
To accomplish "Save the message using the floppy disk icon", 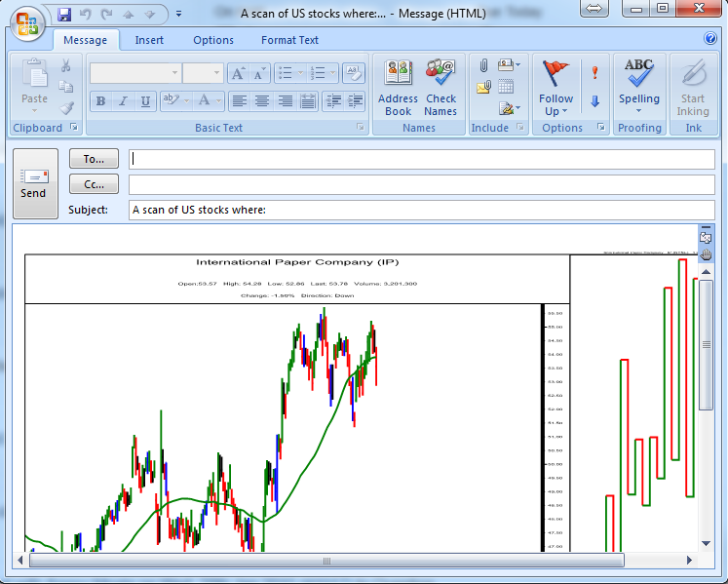I will [x=64, y=15].
